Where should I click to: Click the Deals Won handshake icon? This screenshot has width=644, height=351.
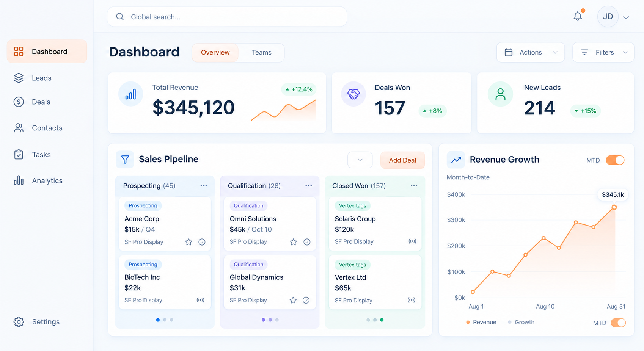[353, 94]
